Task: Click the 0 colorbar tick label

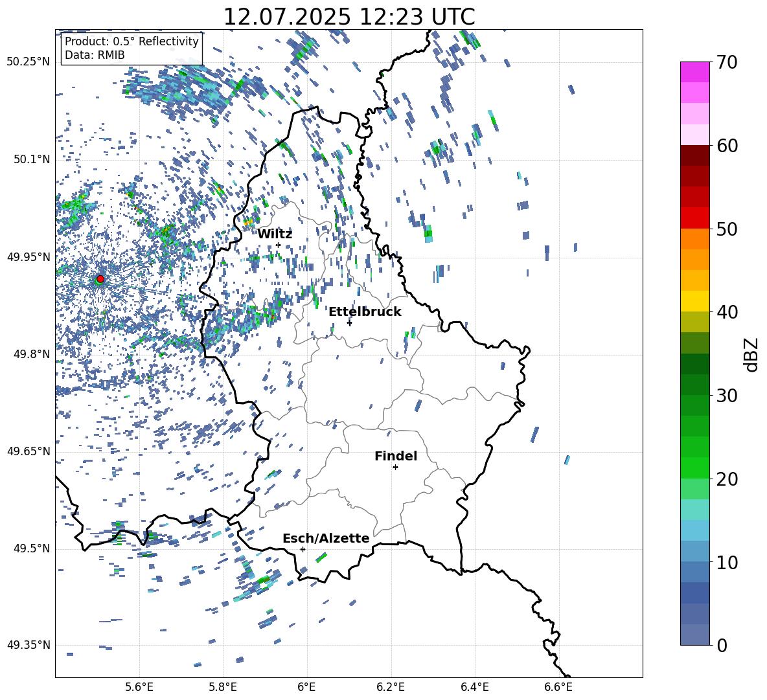Action: (x=722, y=645)
